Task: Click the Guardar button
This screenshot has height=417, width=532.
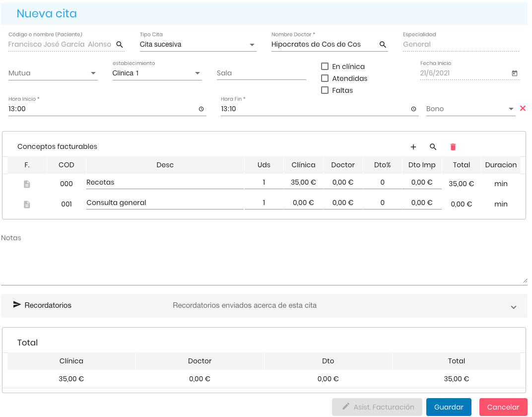Action: 449,407
